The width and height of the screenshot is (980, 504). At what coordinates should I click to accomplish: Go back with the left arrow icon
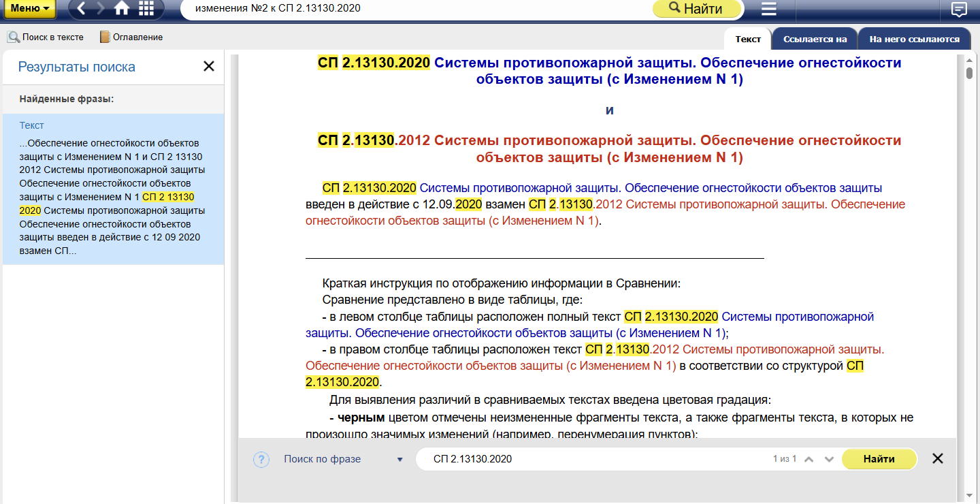(x=82, y=9)
